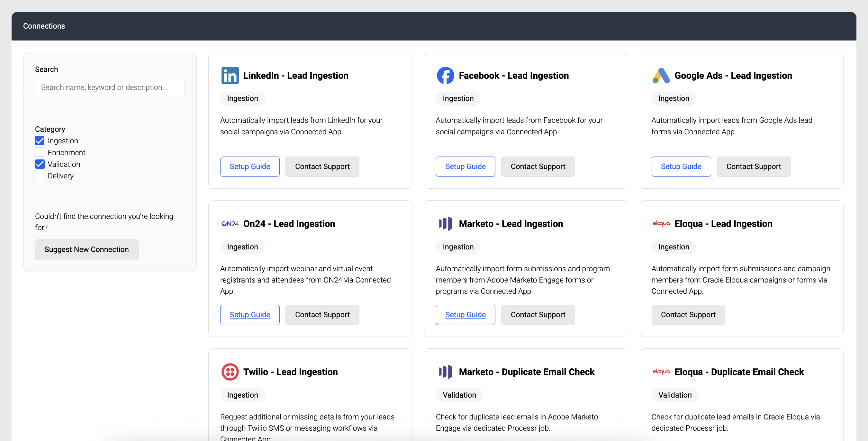
Task: Enable the Delivery category filter
Action: 40,176
